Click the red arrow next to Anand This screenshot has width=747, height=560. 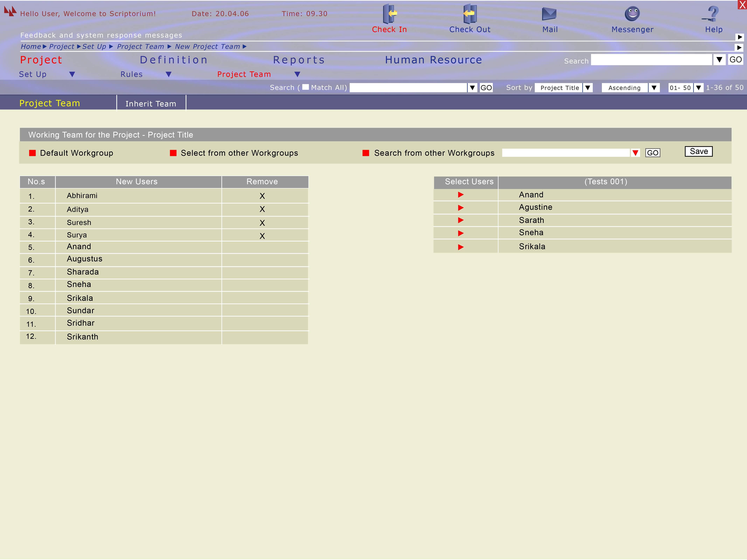(x=461, y=195)
